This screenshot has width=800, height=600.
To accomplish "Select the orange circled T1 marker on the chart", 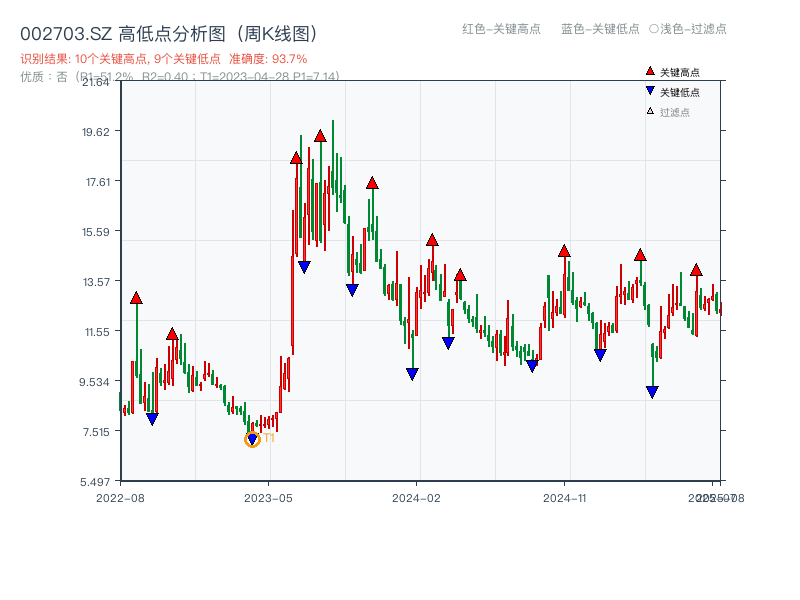I will click(252, 438).
